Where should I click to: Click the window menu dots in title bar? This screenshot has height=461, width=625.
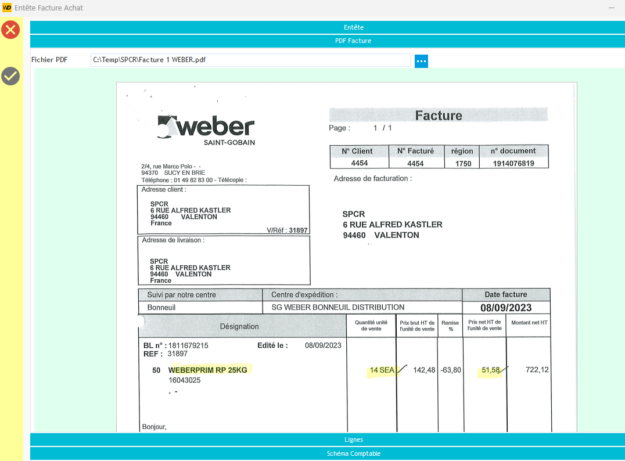pyautogui.click(x=612, y=7)
